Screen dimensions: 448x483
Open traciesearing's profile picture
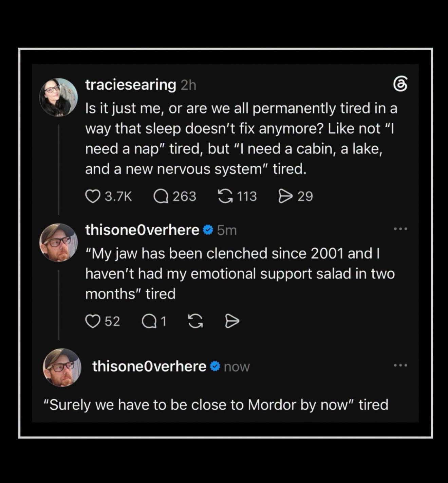point(59,97)
